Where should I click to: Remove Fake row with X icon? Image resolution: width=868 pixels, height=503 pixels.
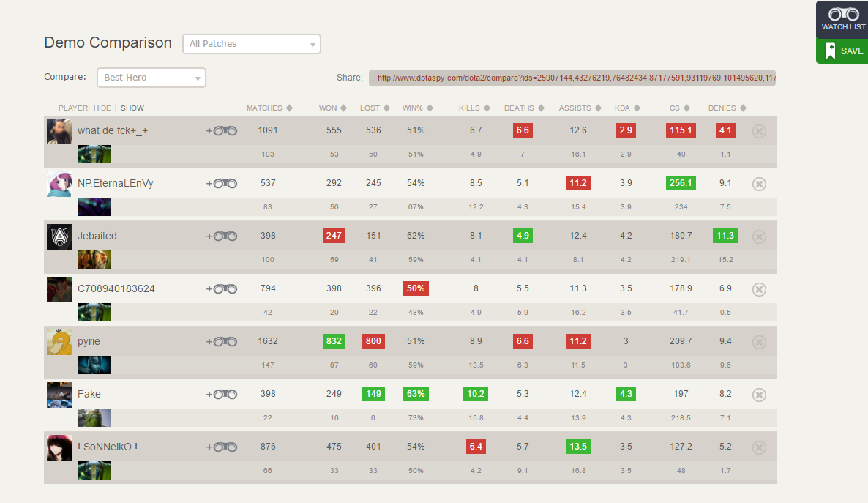click(x=759, y=395)
